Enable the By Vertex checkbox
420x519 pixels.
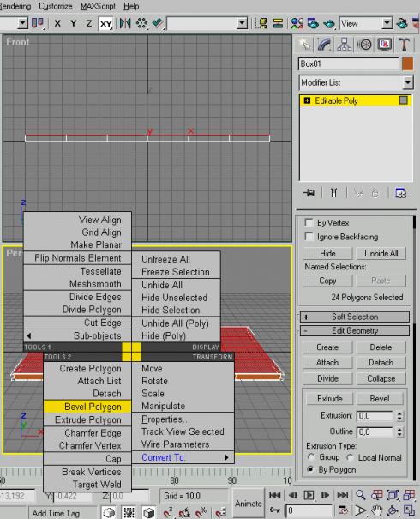point(309,223)
